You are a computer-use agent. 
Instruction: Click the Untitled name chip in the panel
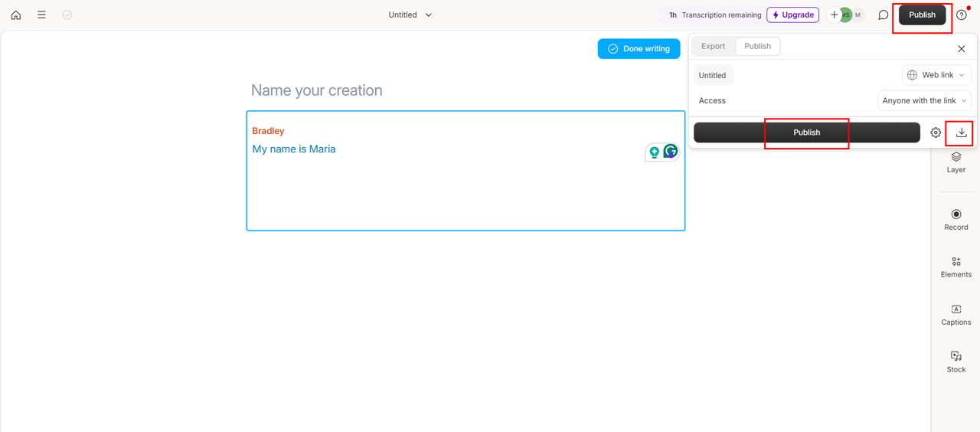click(713, 75)
